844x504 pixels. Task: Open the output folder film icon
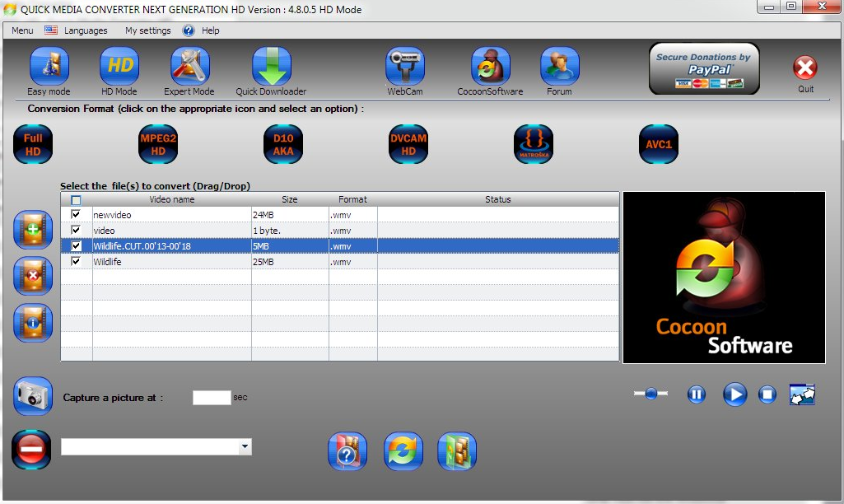click(x=457, y=451)
